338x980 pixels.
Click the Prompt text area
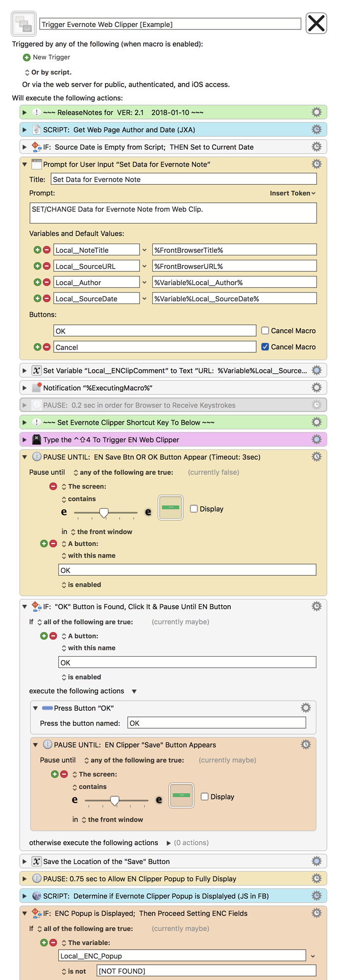click(x=173, y=213)
